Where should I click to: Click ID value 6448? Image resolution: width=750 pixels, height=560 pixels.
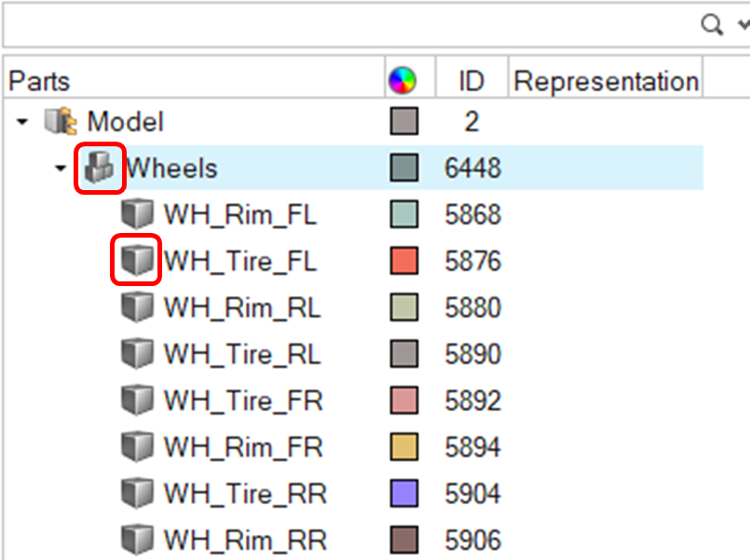[x=472, y=168]
